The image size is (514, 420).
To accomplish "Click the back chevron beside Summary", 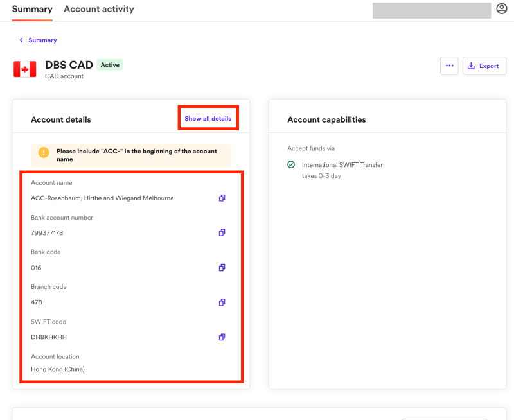I will (21, 40).
